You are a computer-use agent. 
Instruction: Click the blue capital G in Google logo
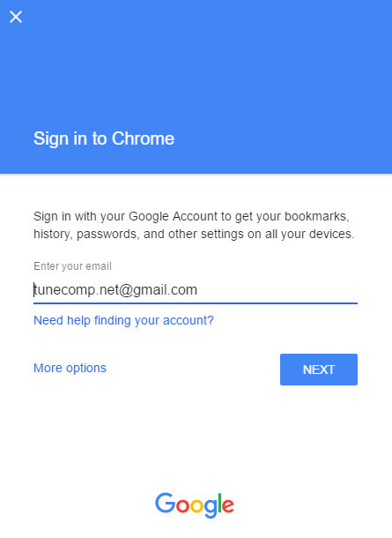tap(165, 503)
